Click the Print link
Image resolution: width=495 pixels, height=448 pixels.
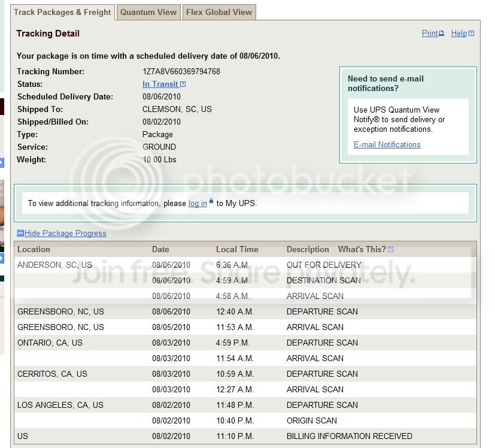point(430,33)
